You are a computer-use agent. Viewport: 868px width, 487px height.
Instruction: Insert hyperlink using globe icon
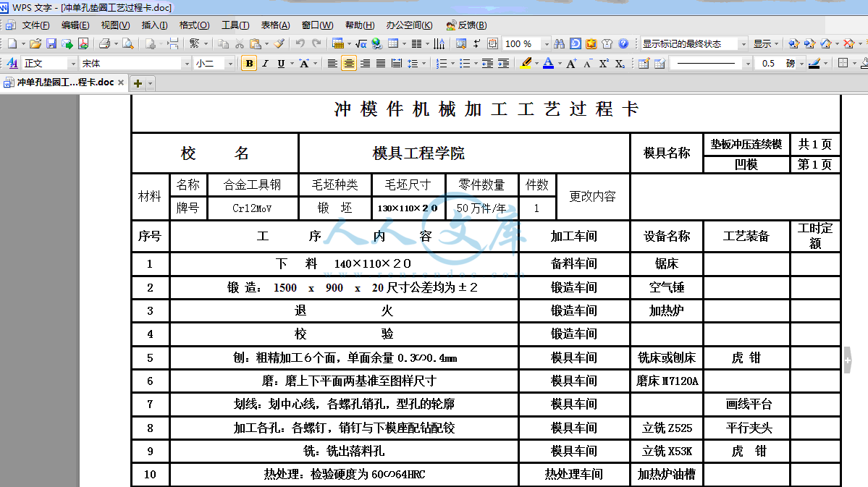click(x=377, y=43)
